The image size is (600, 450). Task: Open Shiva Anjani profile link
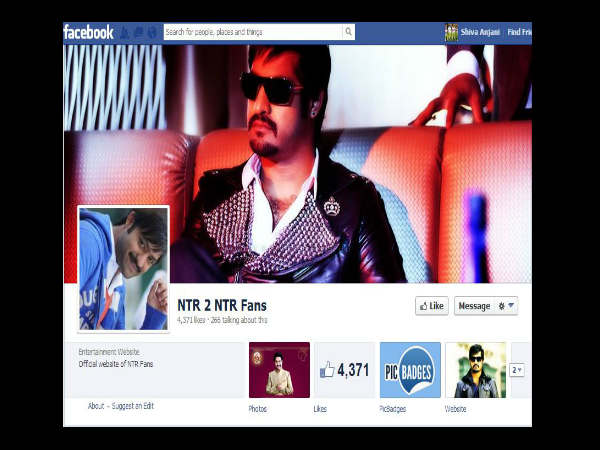pyautogui.click(x=480, y=32)
